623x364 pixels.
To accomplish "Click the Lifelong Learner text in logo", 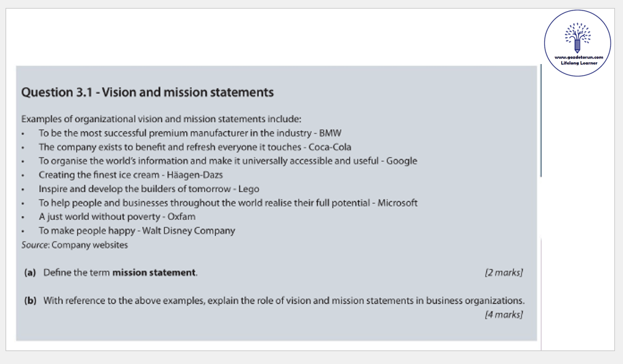I will 578,63.
